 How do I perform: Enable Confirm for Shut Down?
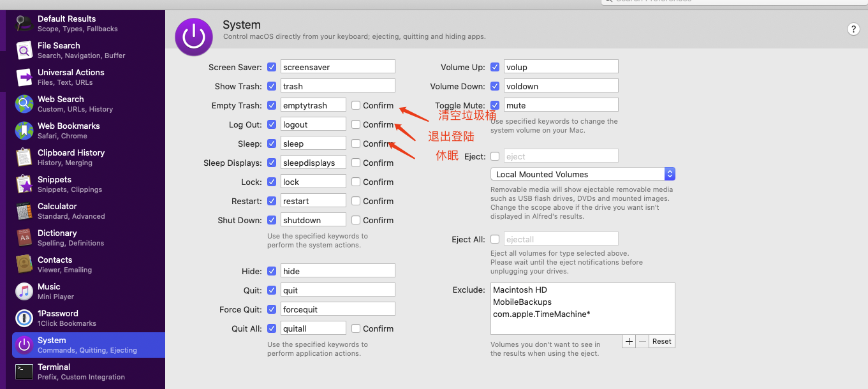356,220
